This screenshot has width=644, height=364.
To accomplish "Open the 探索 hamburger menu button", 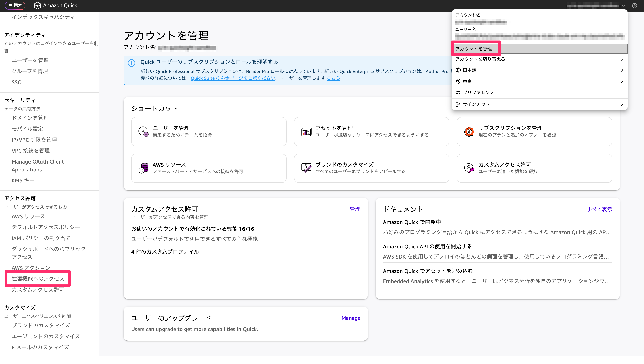I will pos(15,5).
